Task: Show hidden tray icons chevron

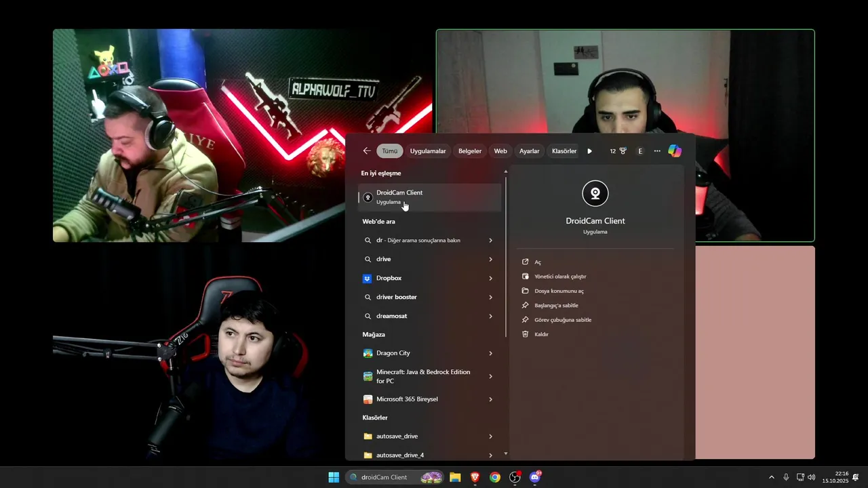Action: tap(771, 477)
